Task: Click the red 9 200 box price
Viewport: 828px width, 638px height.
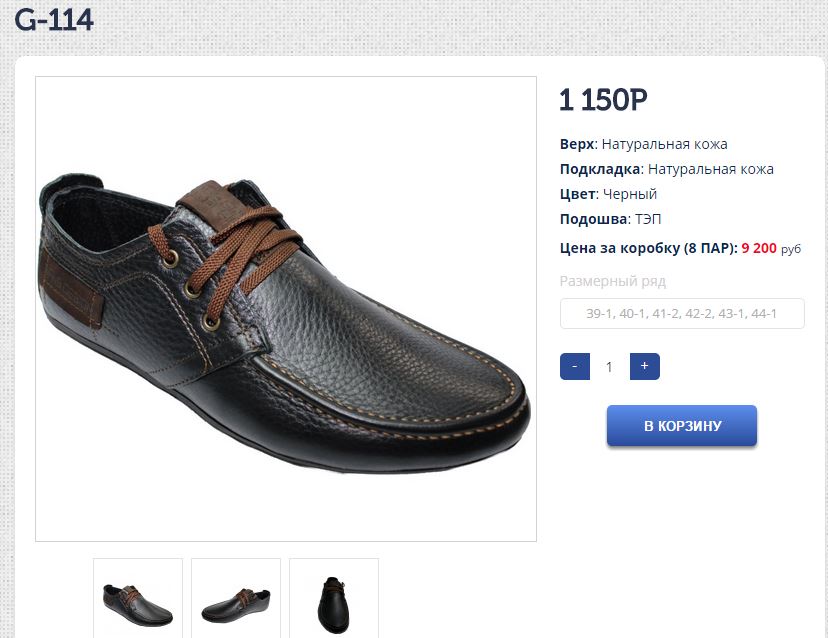Action: 758,248
